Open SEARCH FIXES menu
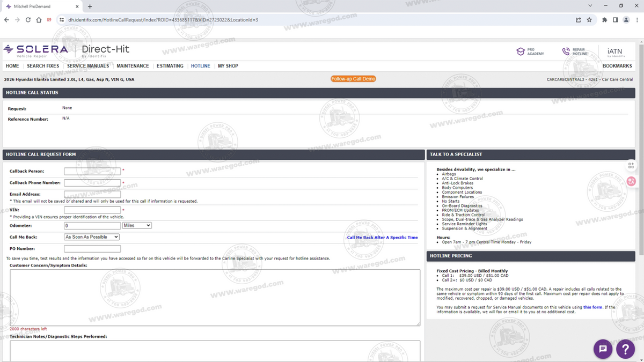Image resolution: width=644 pixels, height=362 pixels. pos(43,66)
